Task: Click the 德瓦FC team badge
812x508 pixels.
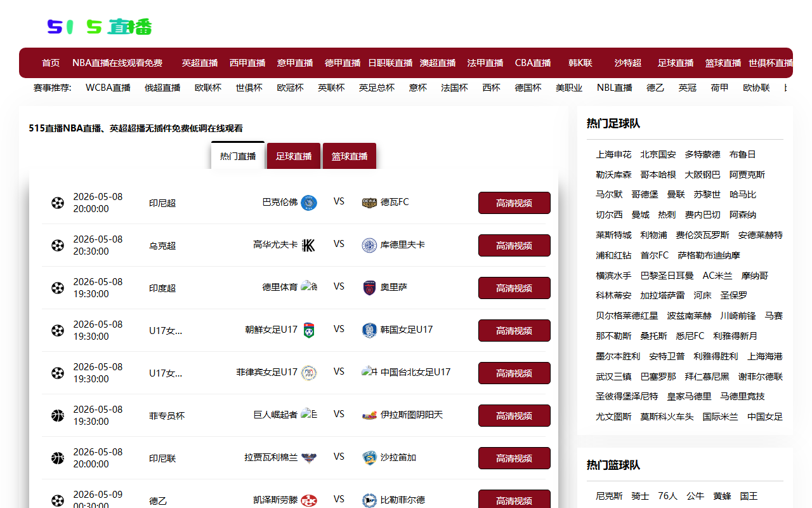Action: pyautogui.click(x=369, y=203)
